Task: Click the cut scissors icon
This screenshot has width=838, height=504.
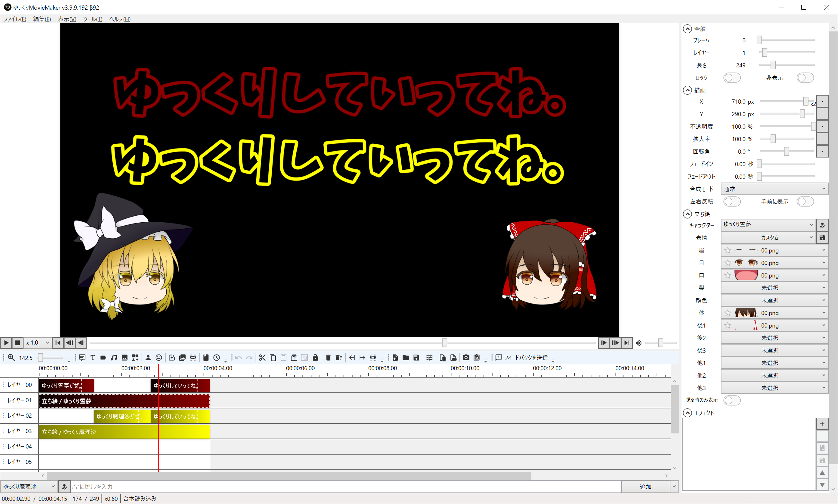Action: click(x=262, y=358)
